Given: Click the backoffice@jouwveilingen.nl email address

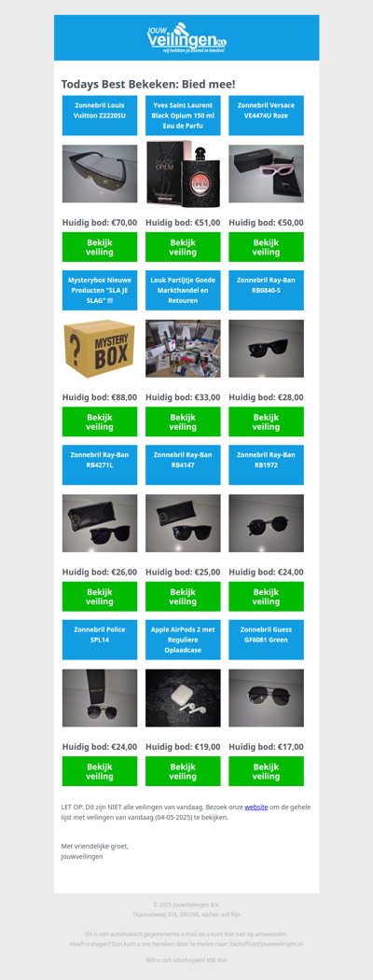Looking at the screenshot, I should coord(266,944).
